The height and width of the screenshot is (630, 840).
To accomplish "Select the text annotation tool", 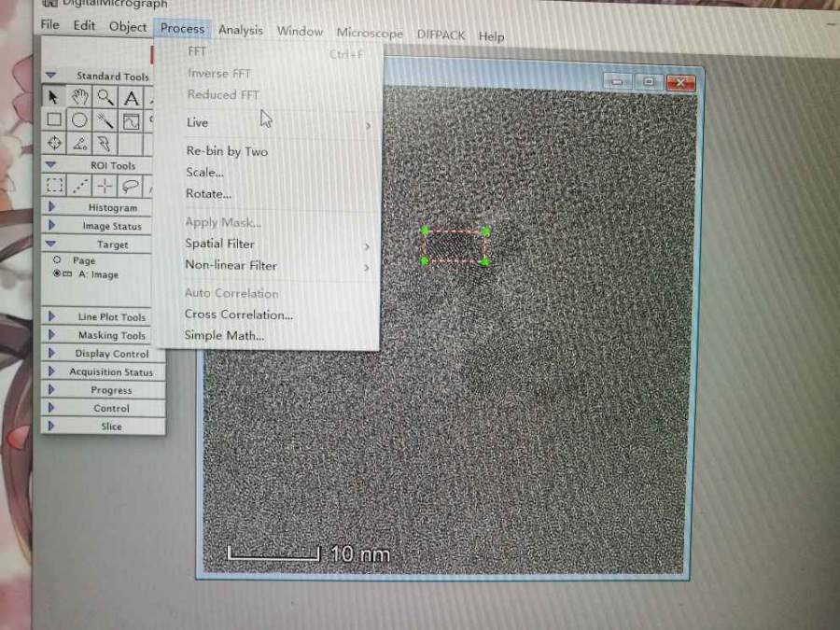I will (132, 98).
